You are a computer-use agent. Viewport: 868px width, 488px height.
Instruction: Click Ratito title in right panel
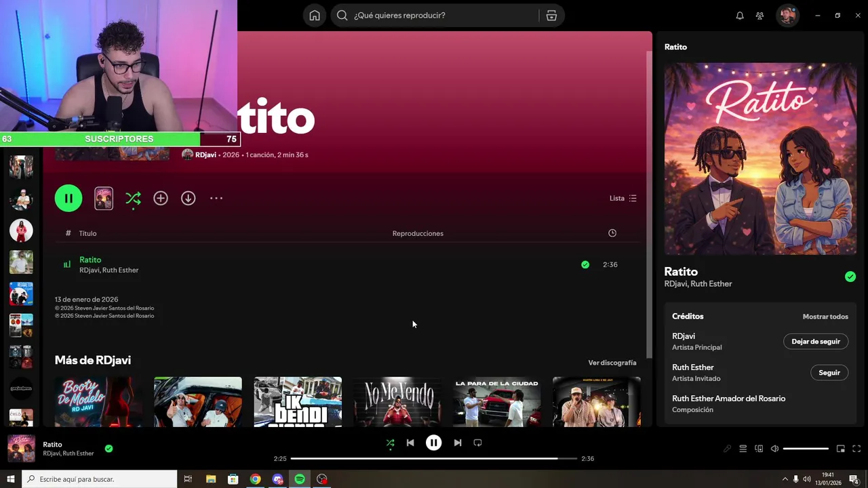pos(681,271)
